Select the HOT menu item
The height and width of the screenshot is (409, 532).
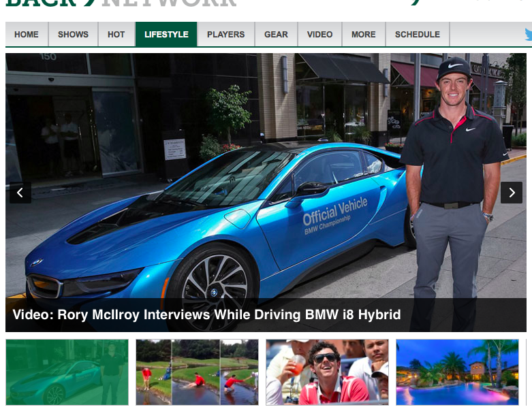click(x=116, y=35)
